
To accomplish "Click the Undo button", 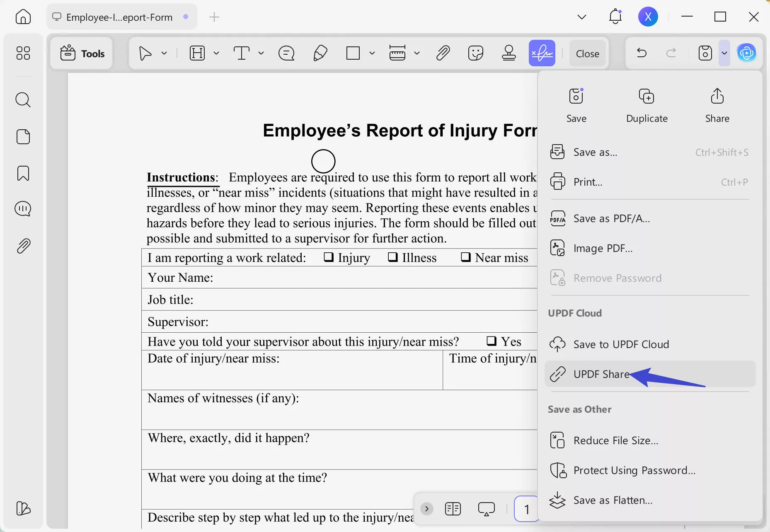I will pyautogui.click(x=642, y=53).
